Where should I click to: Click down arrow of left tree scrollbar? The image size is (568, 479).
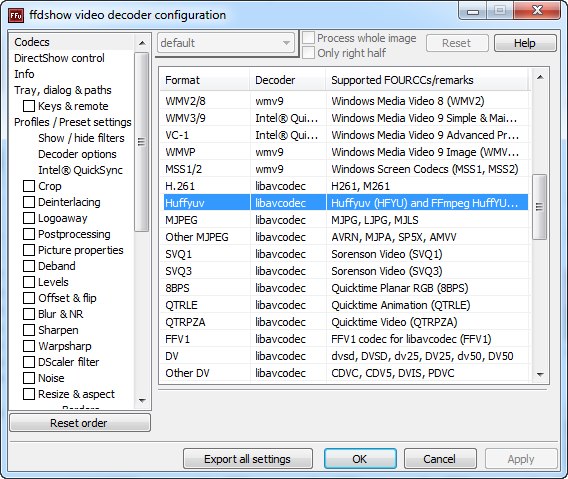(142, 400)
